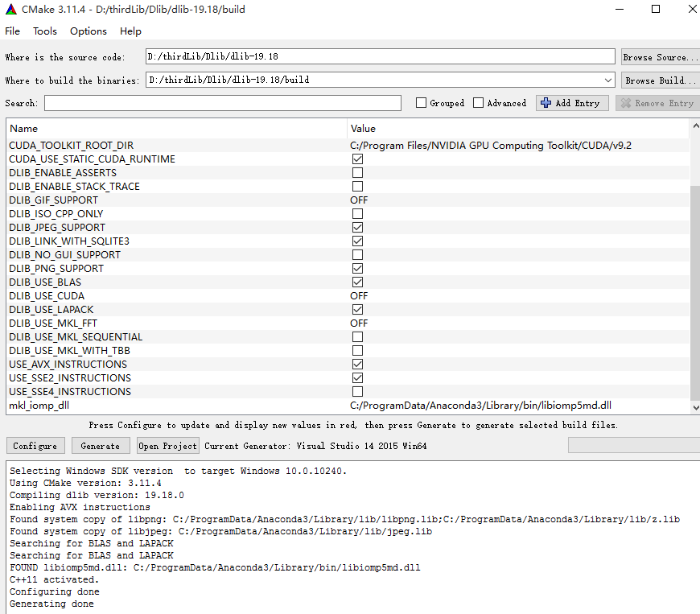Click the Generate button
The width and height of the screenshot is (700, 614).
101,446
